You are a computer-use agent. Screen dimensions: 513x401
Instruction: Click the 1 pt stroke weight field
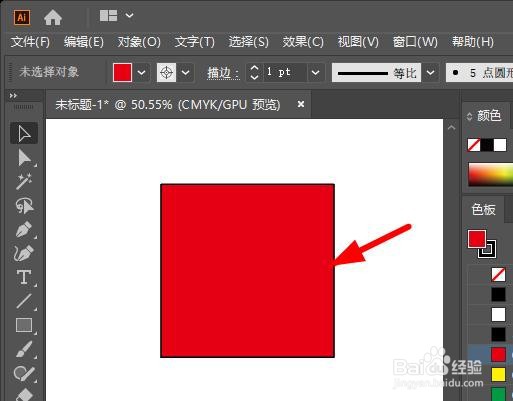click(284, 72)
